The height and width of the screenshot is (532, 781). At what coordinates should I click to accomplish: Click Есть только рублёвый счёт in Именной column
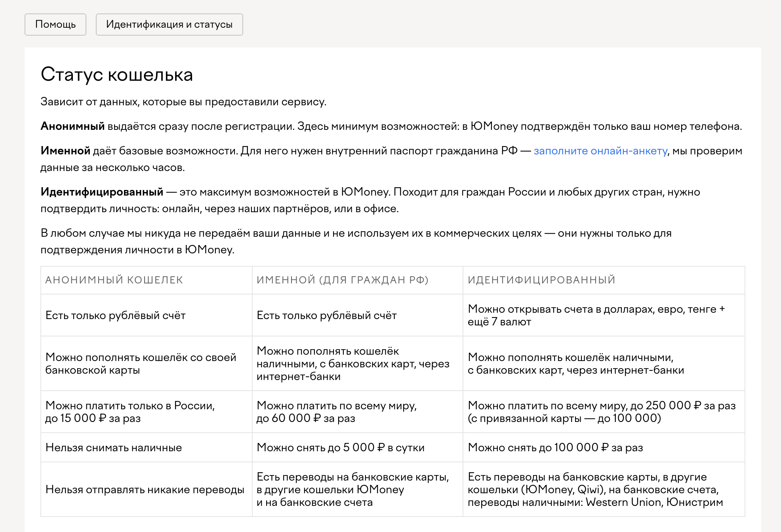(x=358, y=315)
